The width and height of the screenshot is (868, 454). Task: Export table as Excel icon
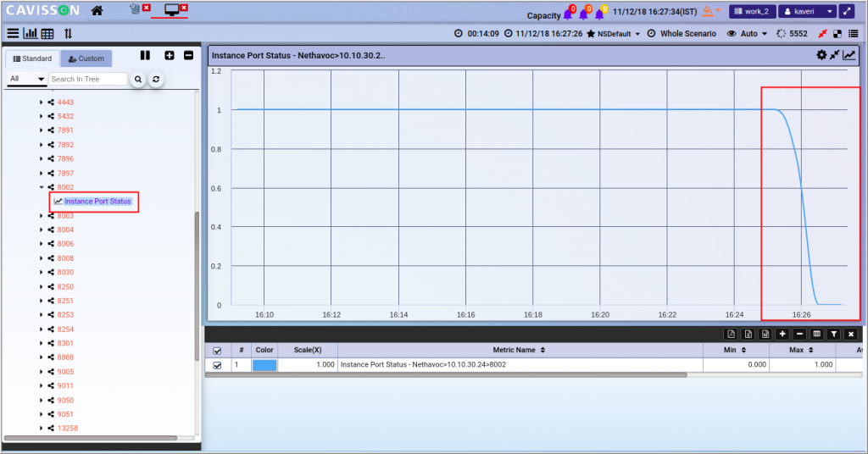tap(748, 334)
